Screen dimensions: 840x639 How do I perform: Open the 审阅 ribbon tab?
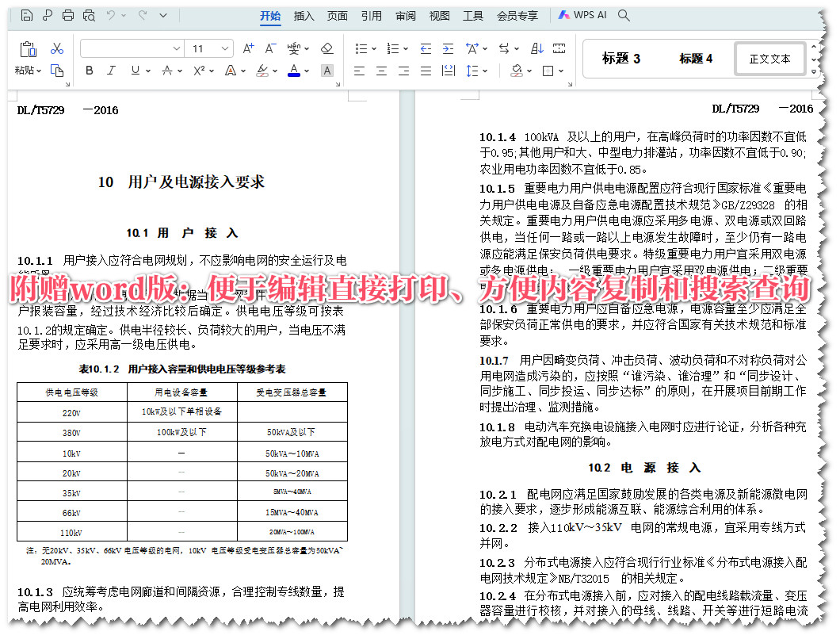[x=406, y=15]
